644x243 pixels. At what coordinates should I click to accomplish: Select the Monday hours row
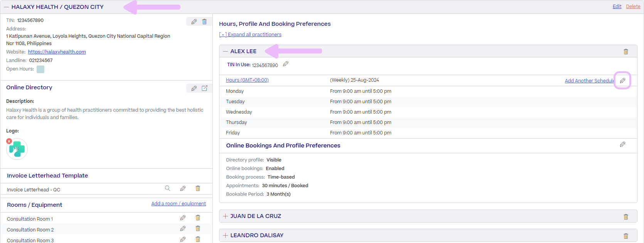428,91
